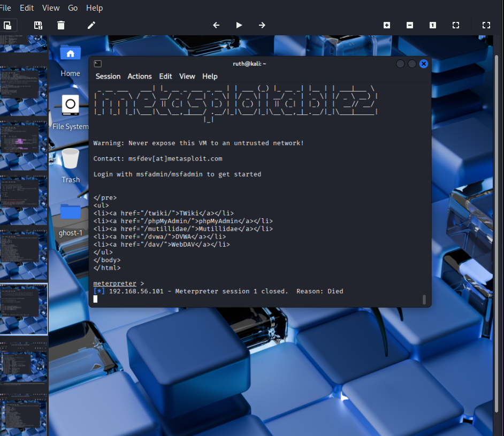
Task: Click the 'ruth@kali: ~' terminal title
Action: coord(249,64)
